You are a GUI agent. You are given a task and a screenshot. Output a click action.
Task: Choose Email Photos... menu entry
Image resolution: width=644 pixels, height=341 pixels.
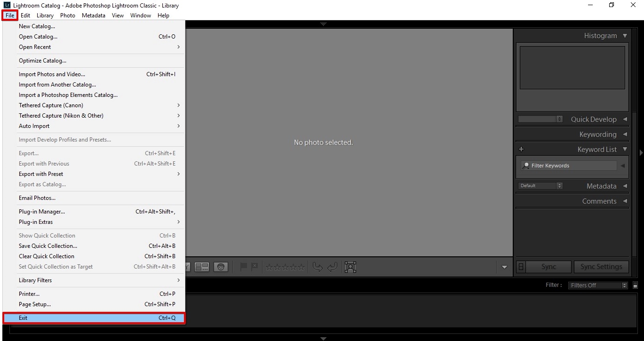(94, 198)
